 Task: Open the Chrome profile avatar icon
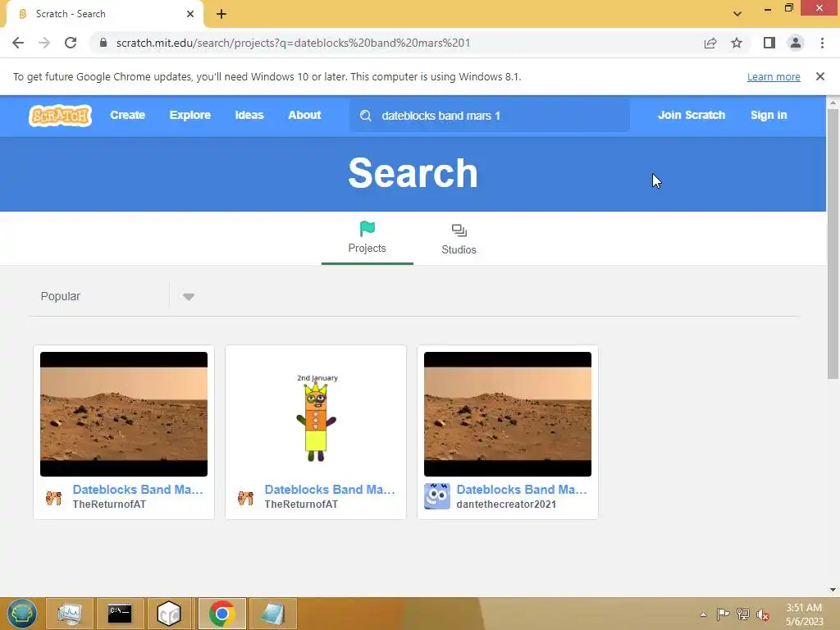796,43
